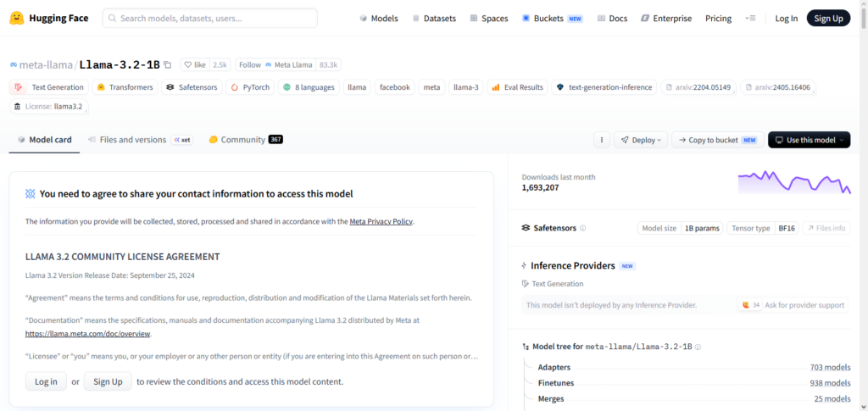Image resolution: width=868 pixels, height=411 pixels.
Task: Click the Llama-3.2-1B model title
Action: [x=119, y=64]
